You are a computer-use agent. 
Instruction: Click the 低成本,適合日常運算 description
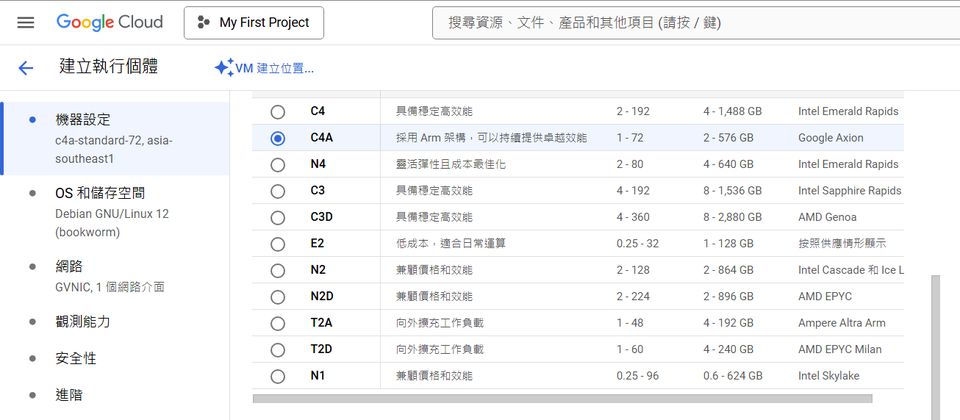pyautogui.click(x=451, y=243)
